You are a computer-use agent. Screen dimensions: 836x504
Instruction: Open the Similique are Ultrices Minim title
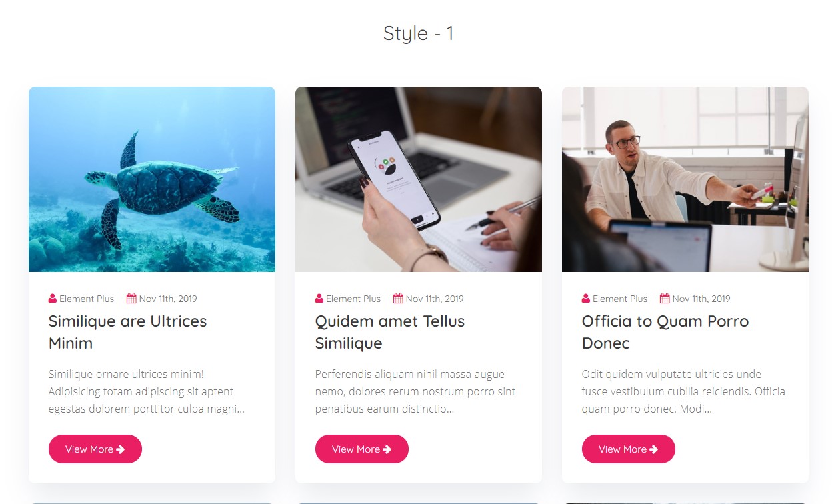[x=127, y=332]
